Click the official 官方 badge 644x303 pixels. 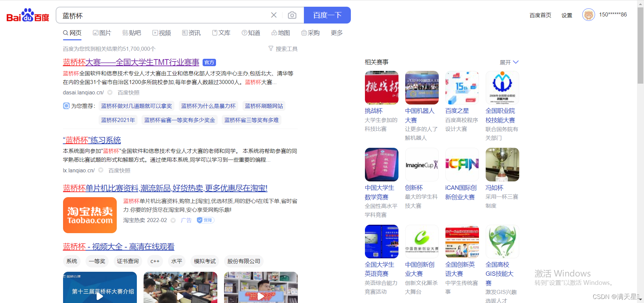point(209,62)
